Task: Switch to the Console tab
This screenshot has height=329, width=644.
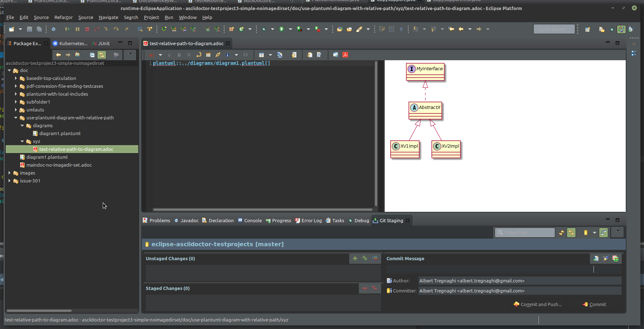Action: point(250,220)
